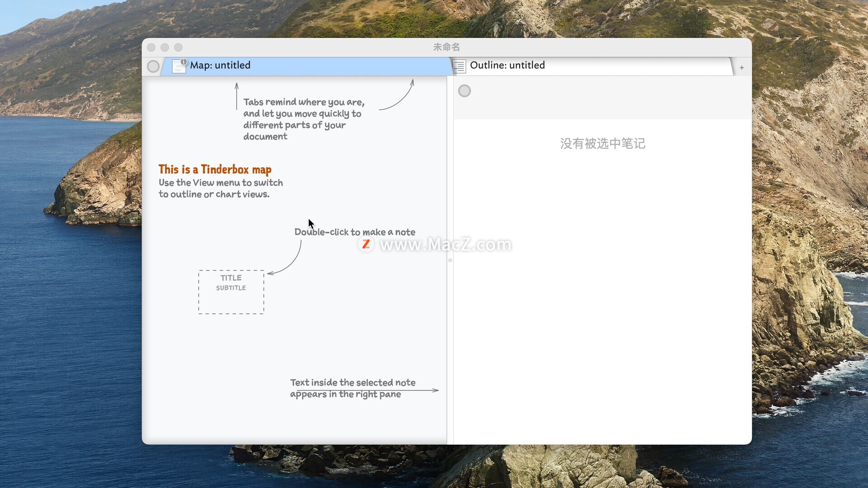Click the plus button to add a new tab
This screenshot has width=868, height=488.
pos(742,68)
